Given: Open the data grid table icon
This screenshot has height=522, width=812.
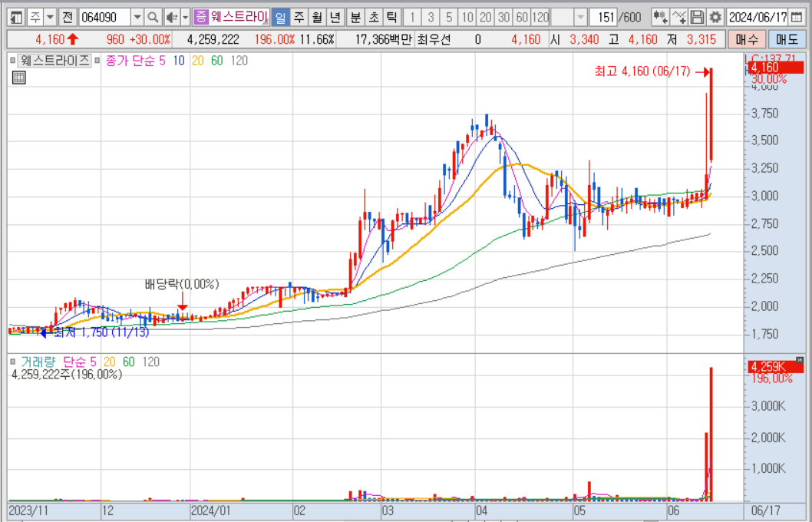Looking at the screenshot, I should pos(18,78).
